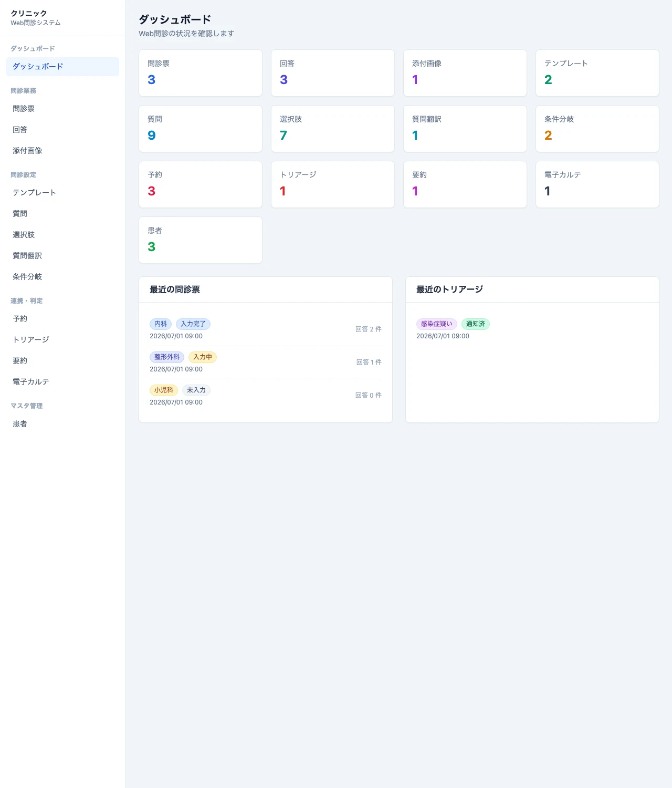Click the 問診票 count card
The width and height of the screenshot is (672, 788).
(201, 73)
